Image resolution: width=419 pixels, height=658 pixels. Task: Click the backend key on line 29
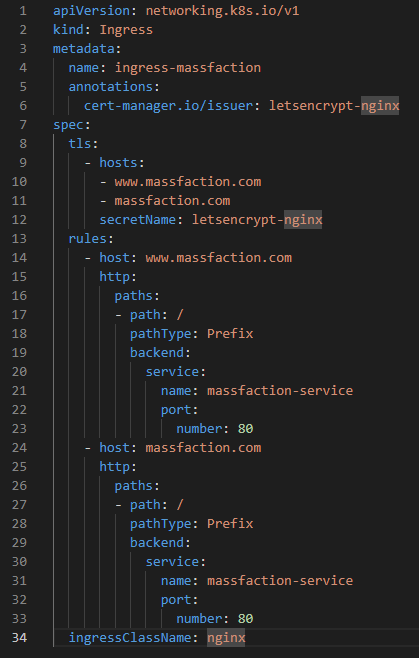pos(157,543)
